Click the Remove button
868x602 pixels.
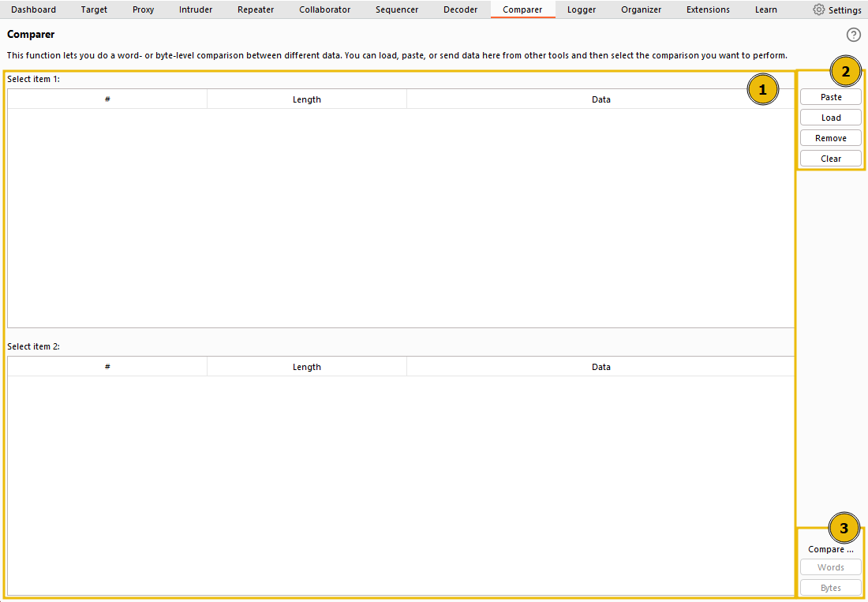point(831,138)
